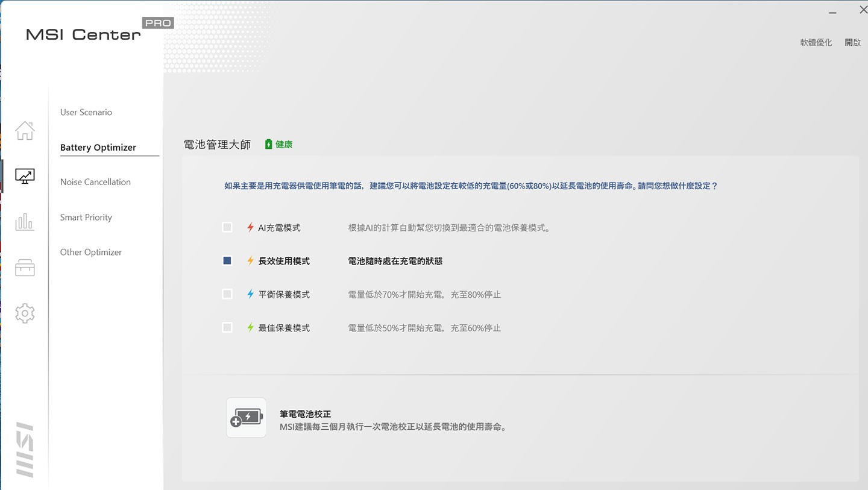This screenshot has width=868, height=490.
Task: Select the Battery Optimizer menu item
Action: (x=98, y=147)
